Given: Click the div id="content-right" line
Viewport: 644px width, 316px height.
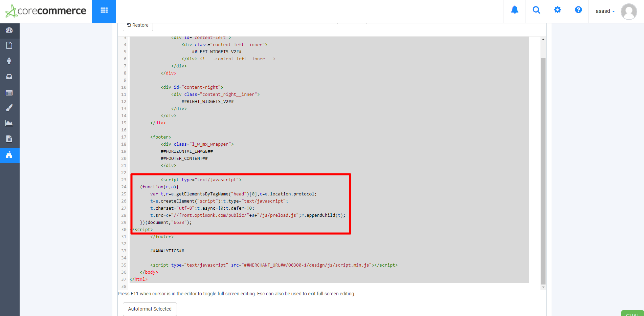Looking at the screenshot, I should (192, 87).
